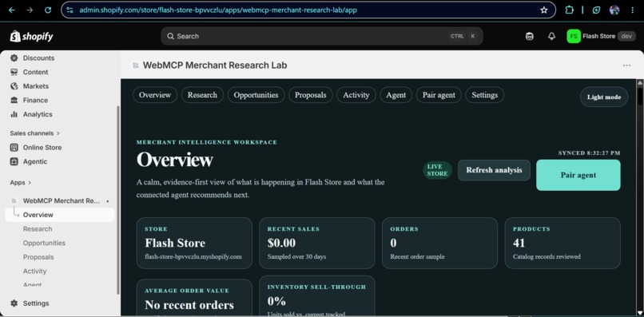Viewport: 644px width, 317px height.
Task: Open the three-dot app menu in title bar
Action: coord(626,65)
